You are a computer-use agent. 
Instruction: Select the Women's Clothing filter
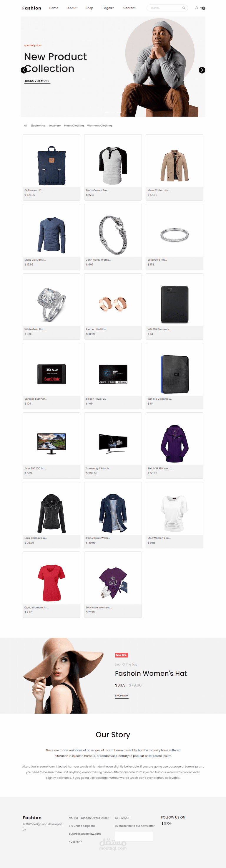coord(99,126)
